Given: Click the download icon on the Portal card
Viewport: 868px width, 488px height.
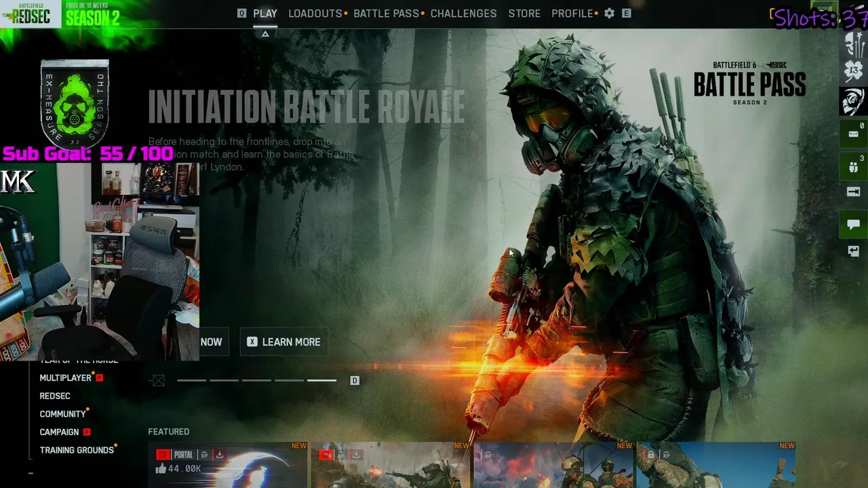Looking at the screenshot, I should (220, 455).
